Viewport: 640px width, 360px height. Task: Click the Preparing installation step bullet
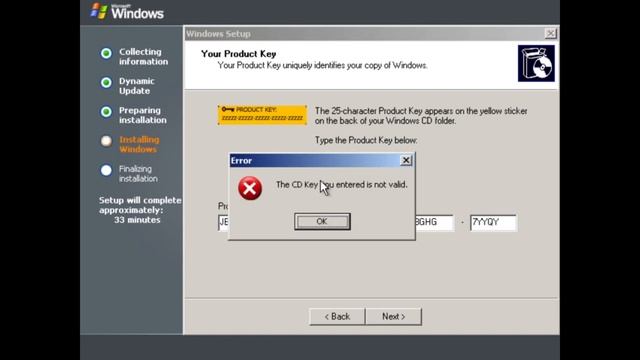[106, 112]
